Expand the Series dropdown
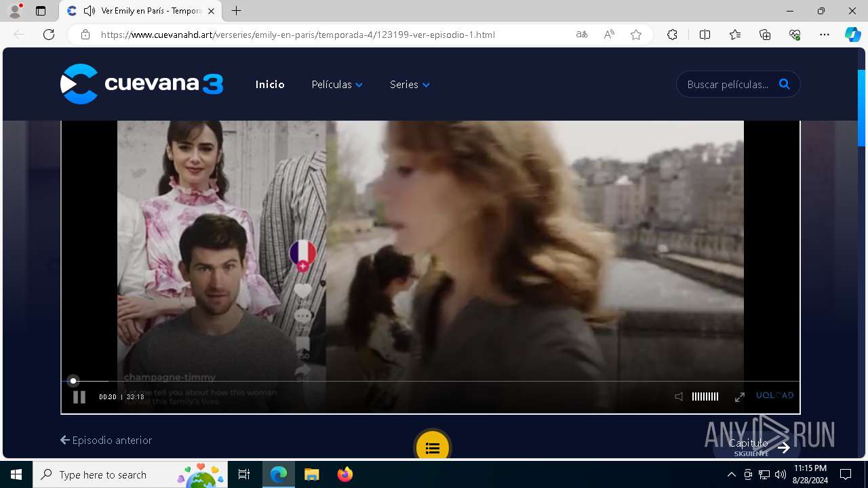868x488 pixels. pos(410,85)
